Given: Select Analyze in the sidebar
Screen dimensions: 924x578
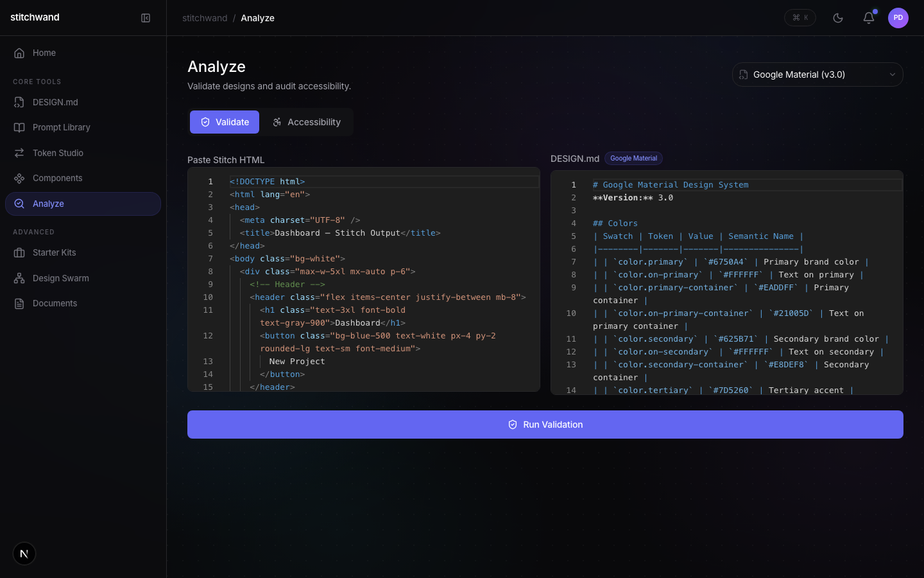Looking at the screenshot, I should tap(83, 204).
